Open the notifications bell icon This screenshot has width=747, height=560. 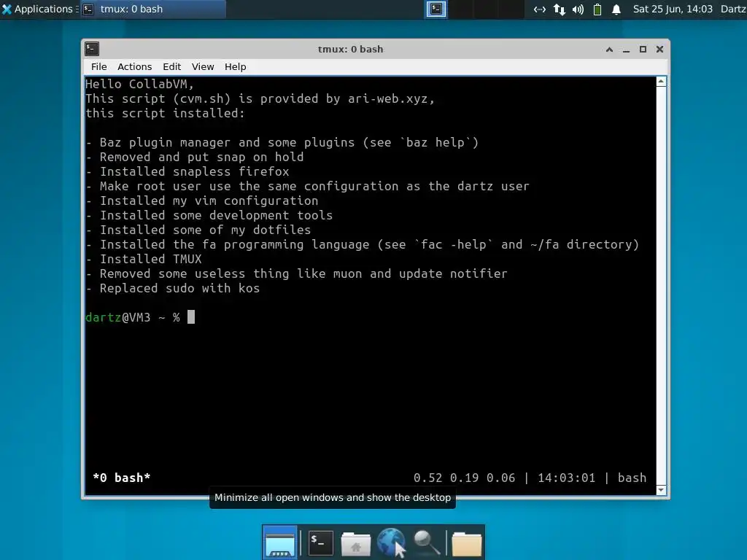[x=616, y=9]
